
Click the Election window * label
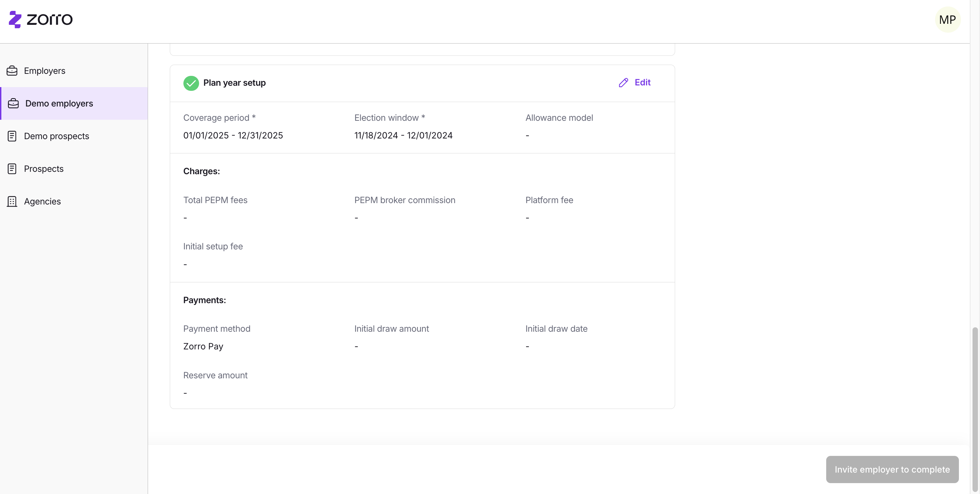(x=390, y=118)
